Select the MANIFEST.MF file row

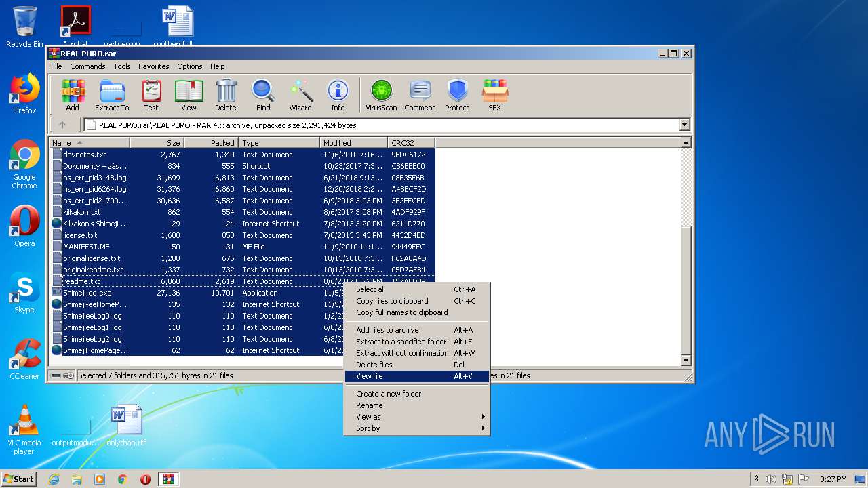pyautogui.click(x=242, y=247)
